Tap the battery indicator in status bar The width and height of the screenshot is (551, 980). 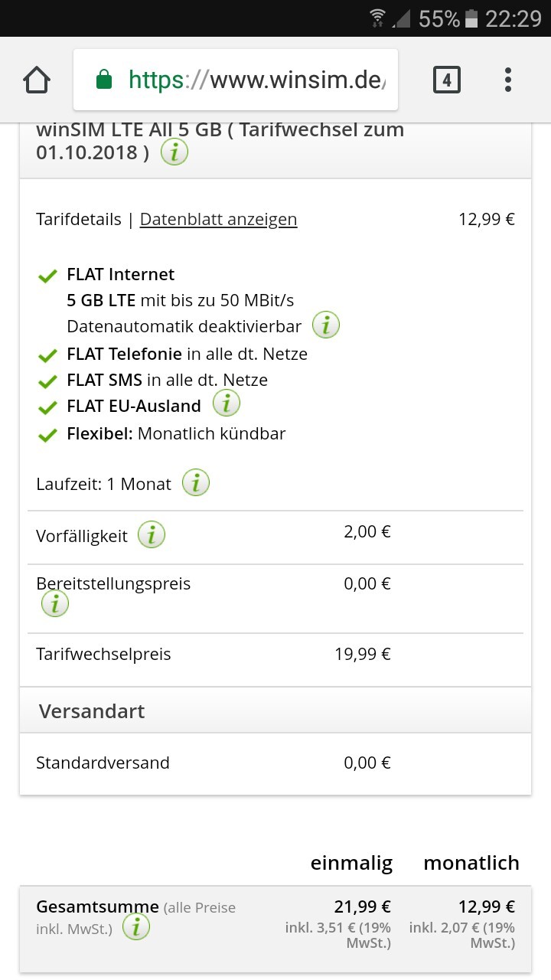(471, 18)
